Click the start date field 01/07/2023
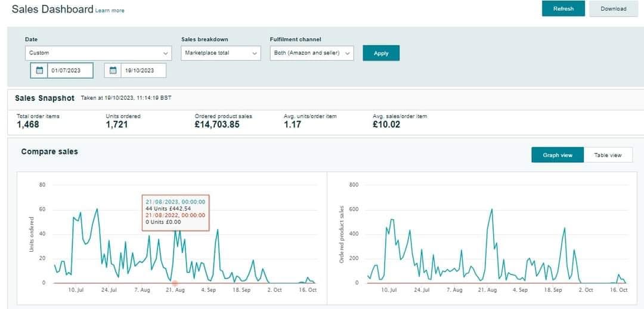 click(x=70, y=70)
